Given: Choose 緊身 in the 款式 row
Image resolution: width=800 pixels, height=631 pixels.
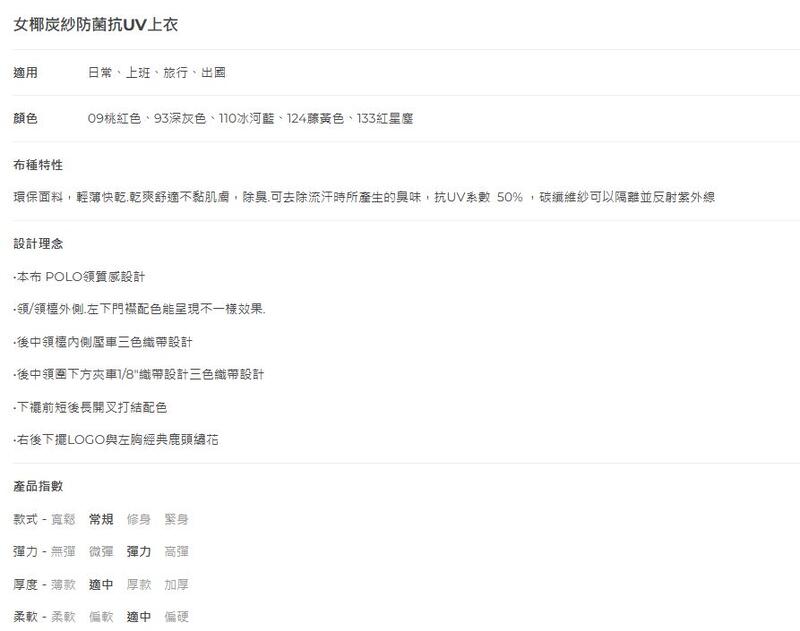Looking at the screenshot, I should pos(176,519).
